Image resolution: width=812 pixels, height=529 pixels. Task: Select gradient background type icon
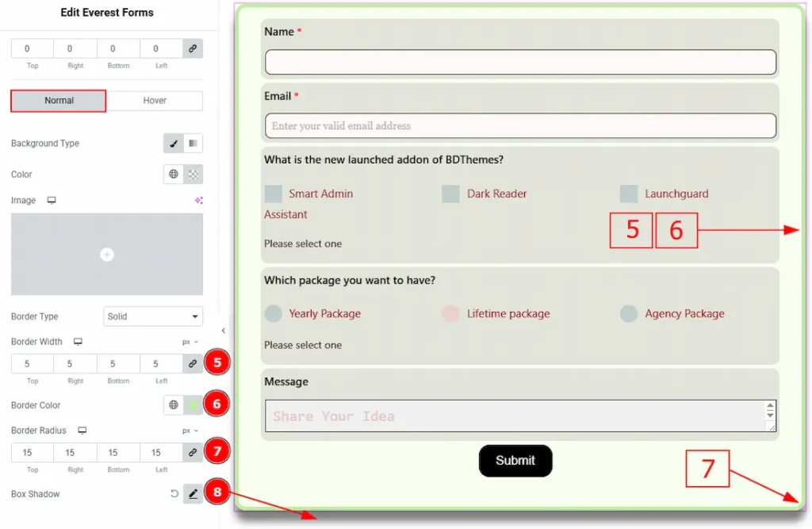coord(193,144)
